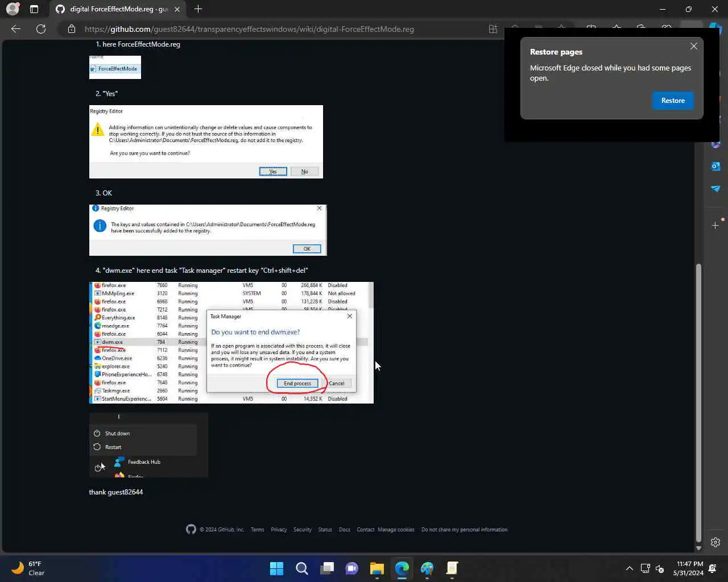Click the scrollbar down arrow
The height and width of the screenshot is (582, 728).
tap(698, 548)
